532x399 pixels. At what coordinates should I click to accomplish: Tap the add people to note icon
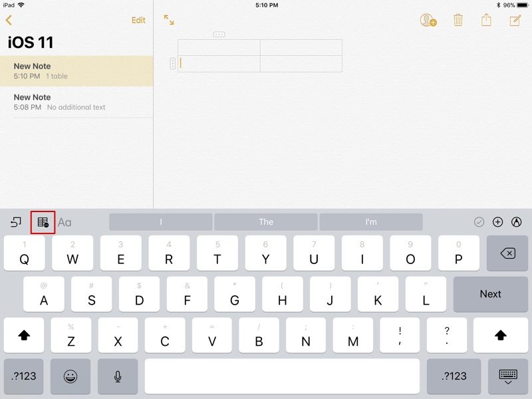pos(428,21)
